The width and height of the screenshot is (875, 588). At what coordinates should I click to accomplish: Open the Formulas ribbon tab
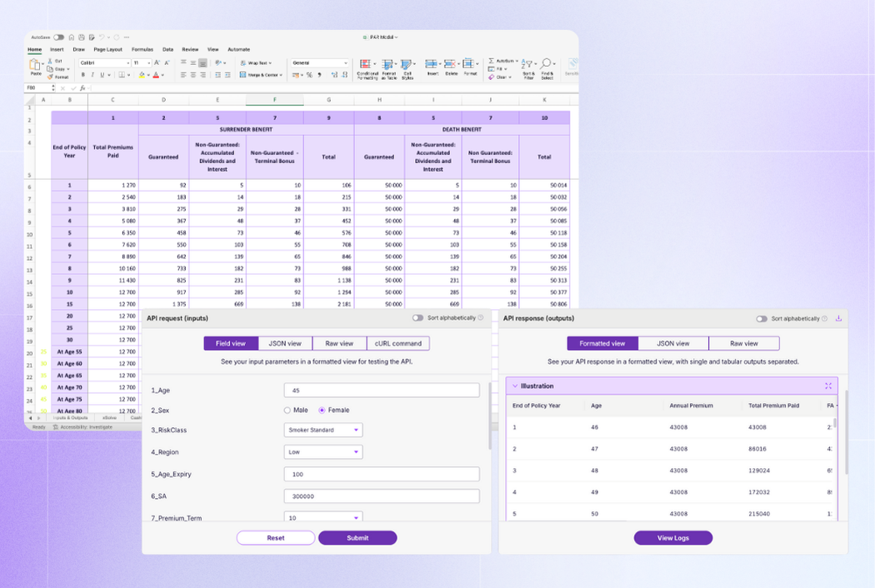click(x=142, y=50)
